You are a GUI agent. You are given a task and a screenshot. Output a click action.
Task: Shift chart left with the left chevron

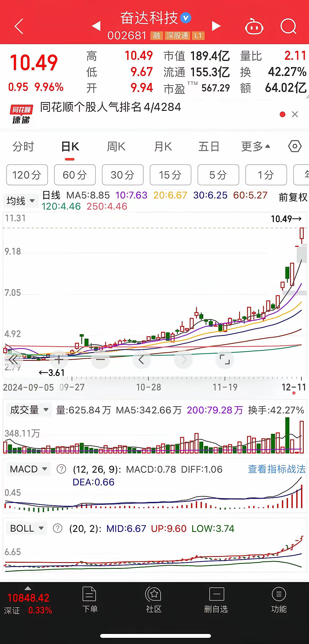click(x=142, y=359)
